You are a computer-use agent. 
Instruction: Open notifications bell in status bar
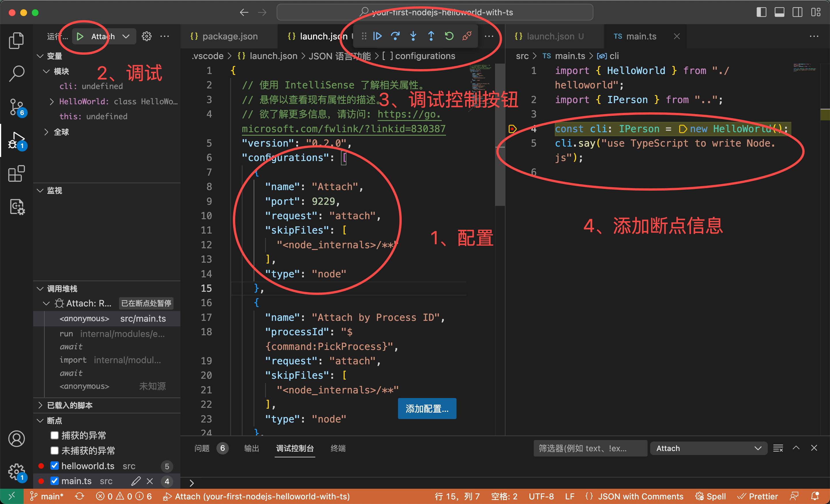coord(815,496)
